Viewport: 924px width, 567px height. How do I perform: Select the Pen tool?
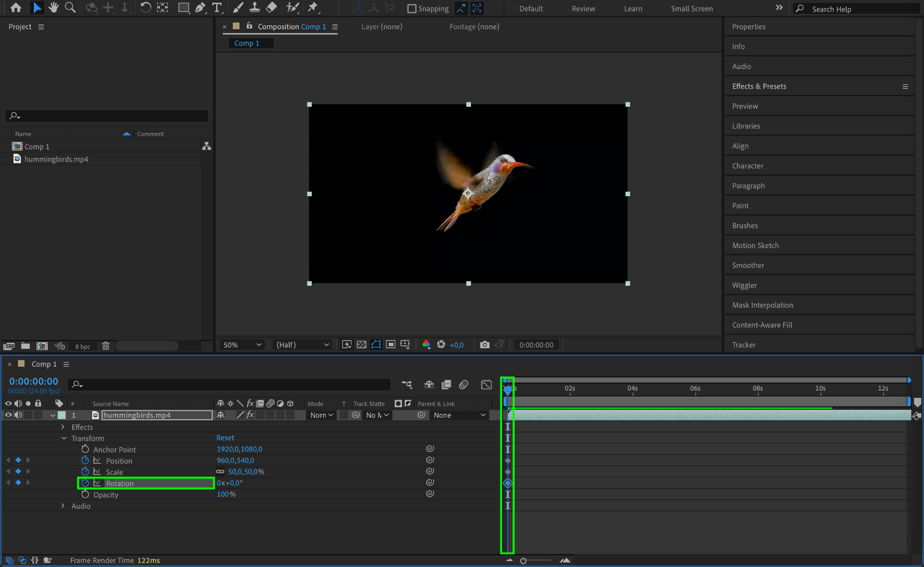coord(200,8)
